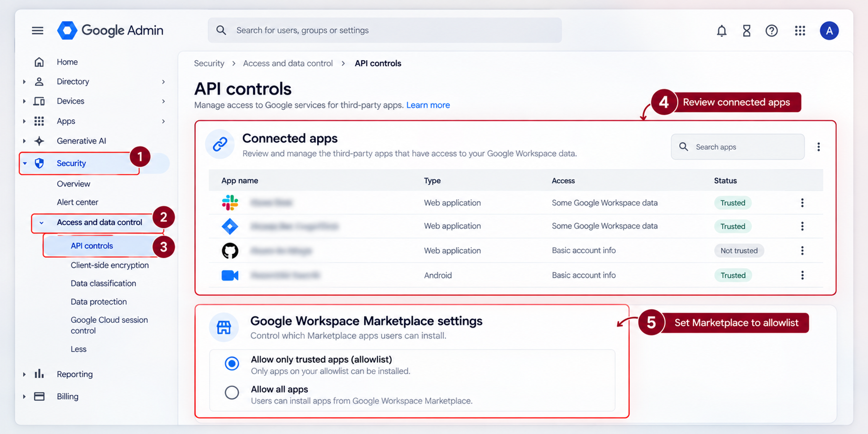Expand the Generative AI tree arrow
Image resolution: width=868 pixels, height=434 pixels.
click(x=24, y=141)
